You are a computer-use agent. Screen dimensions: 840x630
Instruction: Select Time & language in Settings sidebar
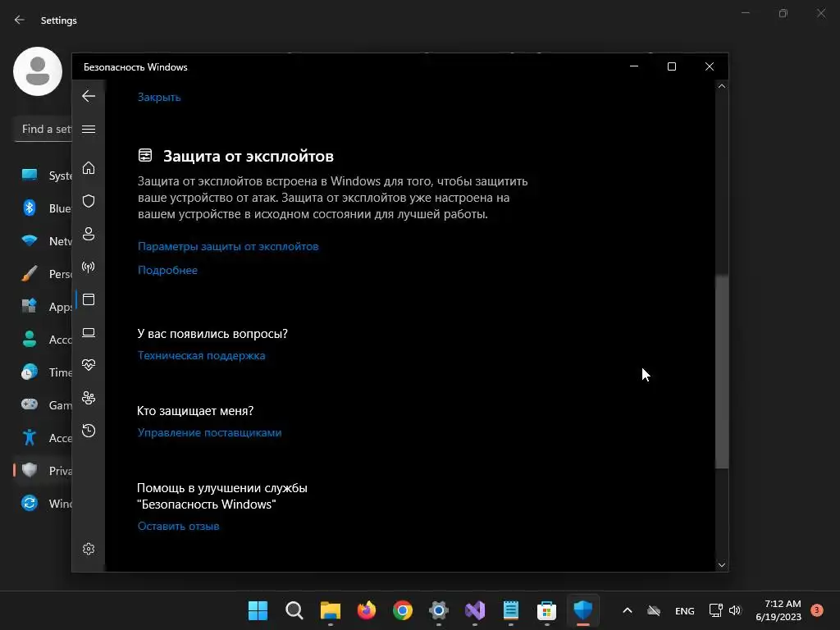(43, 372)
